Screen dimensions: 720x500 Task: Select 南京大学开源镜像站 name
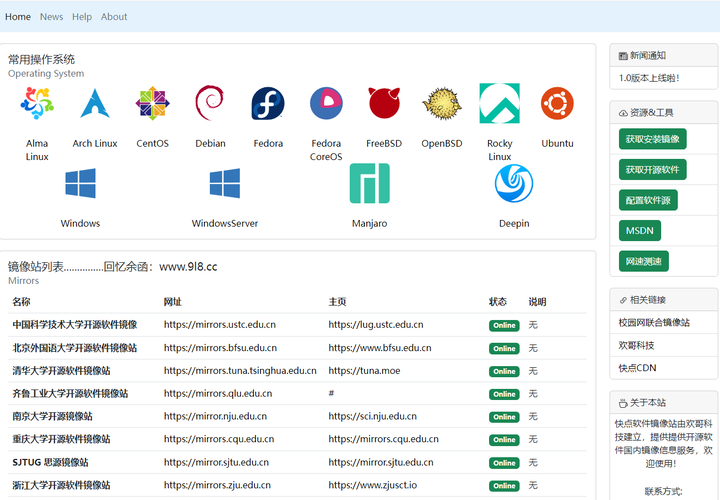tap(52, 416)
